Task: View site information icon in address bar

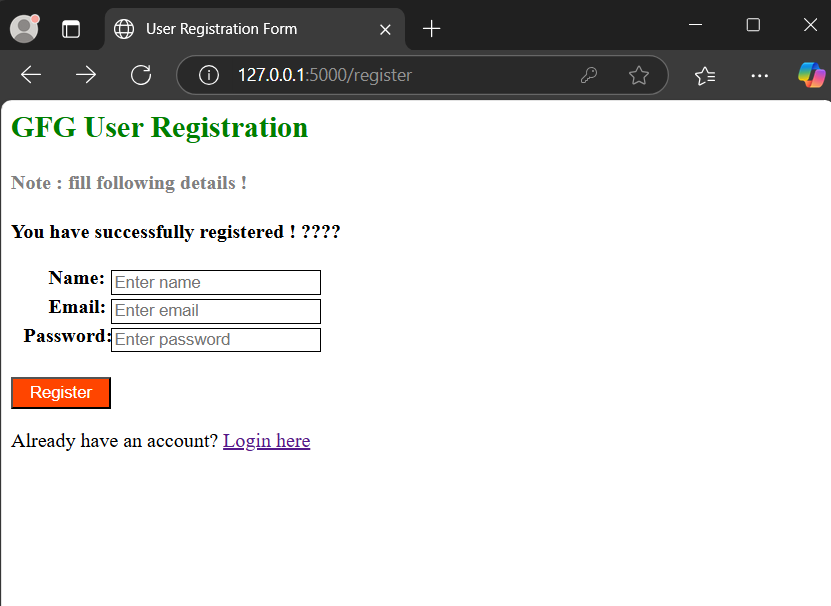Action: [x=209, y=75]
